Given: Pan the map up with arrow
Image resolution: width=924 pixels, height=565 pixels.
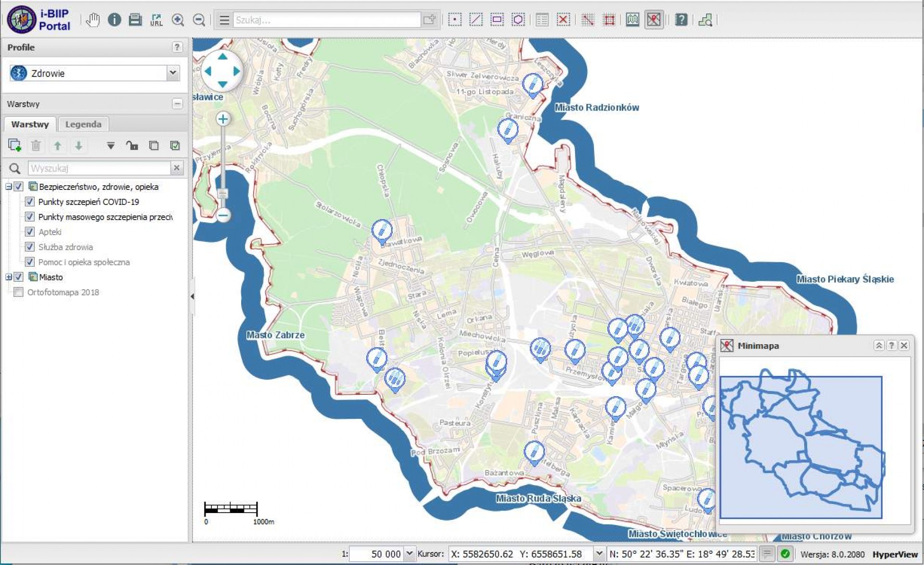Looking at the screenshot, I should (222, 57).
